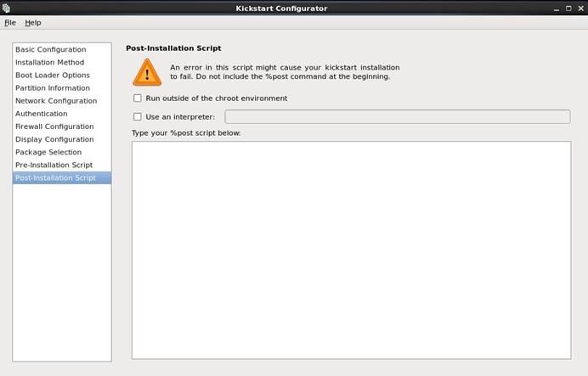Screen dimensions: 588x376
Task: Close the Kickstart Configurator window
Action: (x=581, y=8)
